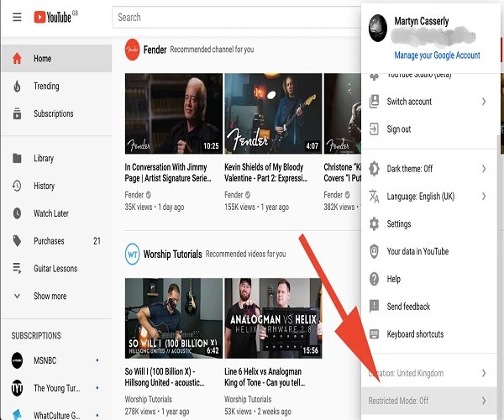Click the History clock icon
The image size is (504, 420).
(17, 186)
